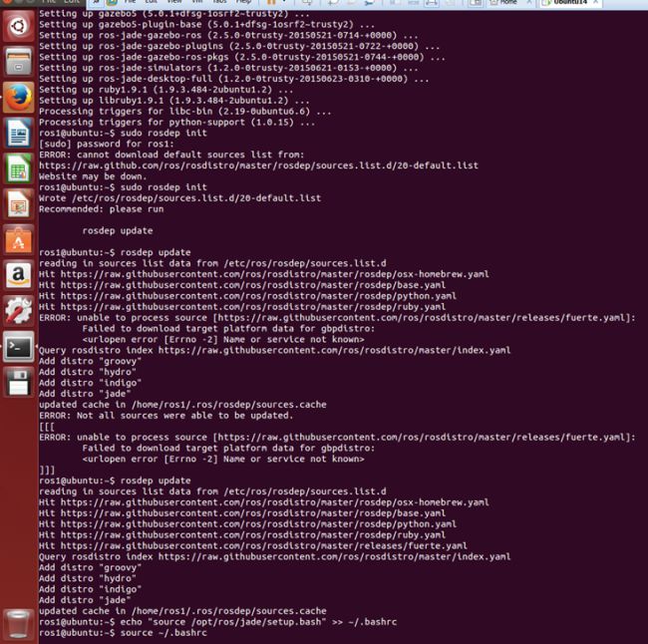648x644 pixels.
Task: Click the 'Setting up ros-jade-gazebo-ros-pkgs' line
Action: (242, 57)
